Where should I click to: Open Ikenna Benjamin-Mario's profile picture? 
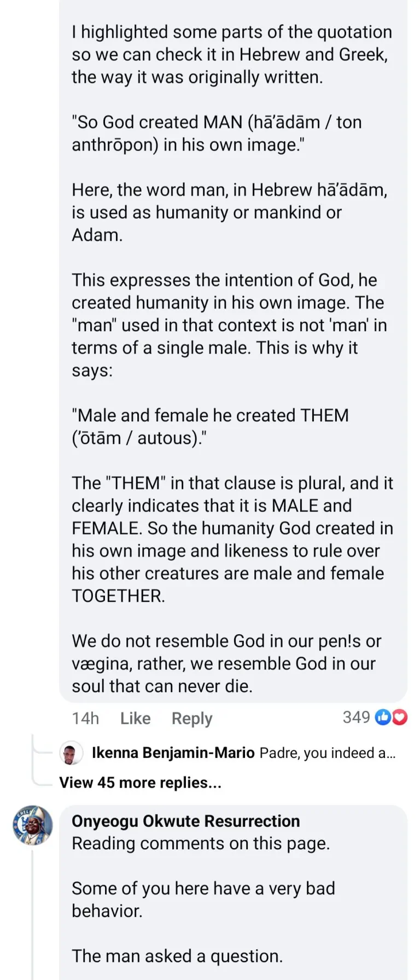tap(71, 753)
